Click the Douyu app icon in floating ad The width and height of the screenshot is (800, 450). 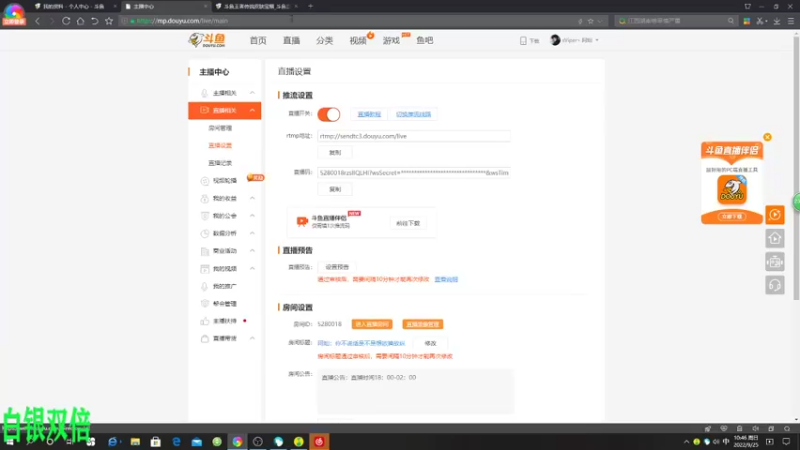732,190
